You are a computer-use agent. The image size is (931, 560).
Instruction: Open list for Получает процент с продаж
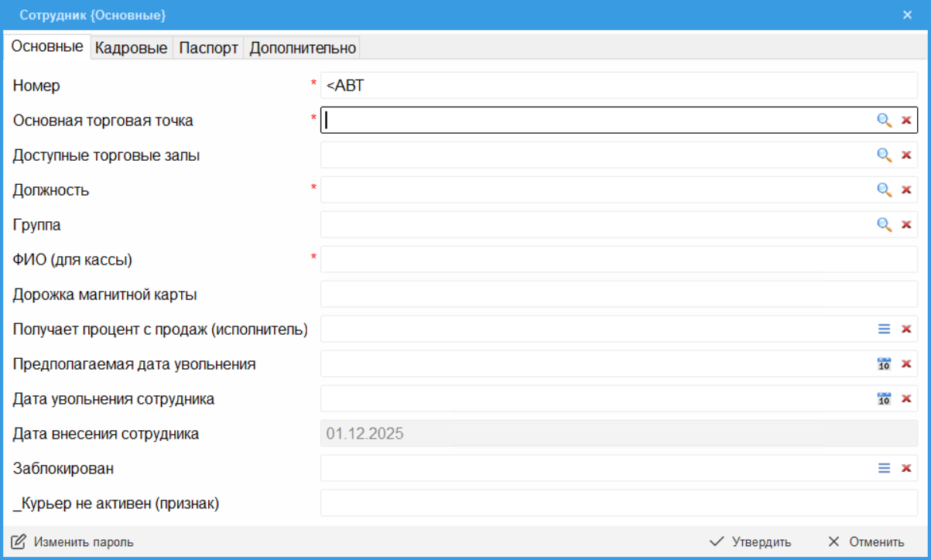[x=884, y=329]
